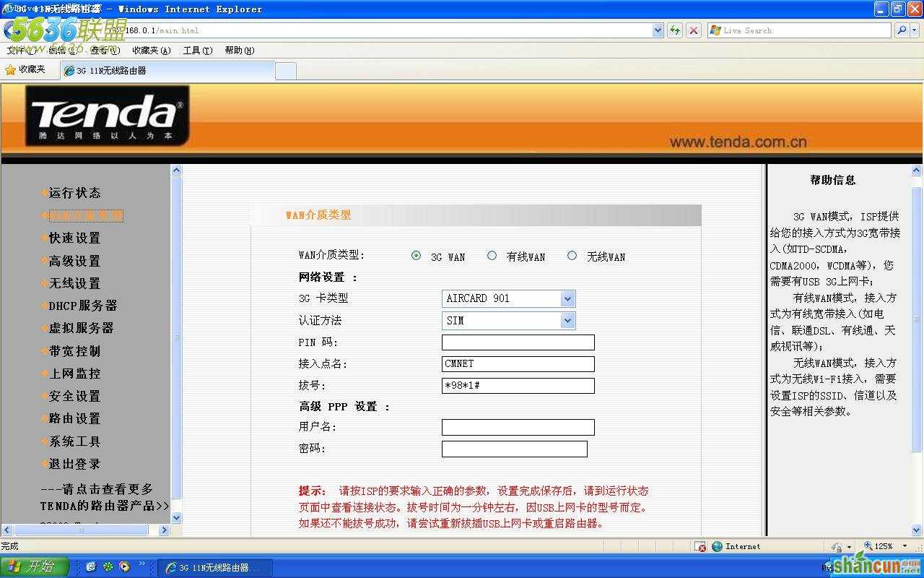Open 带宽控制 in the sidebar
Viewport: 924px width, 578px height.
(74, 351)
